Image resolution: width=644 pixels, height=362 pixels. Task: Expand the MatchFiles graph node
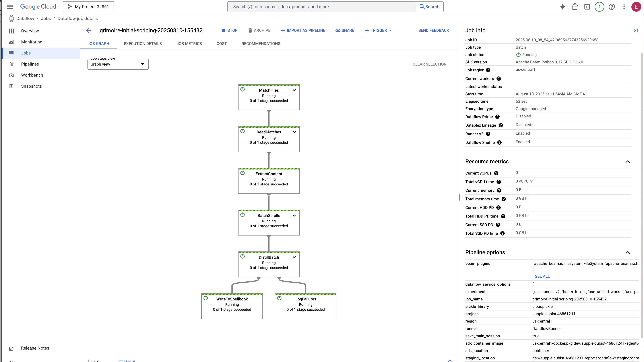[294, 90]
